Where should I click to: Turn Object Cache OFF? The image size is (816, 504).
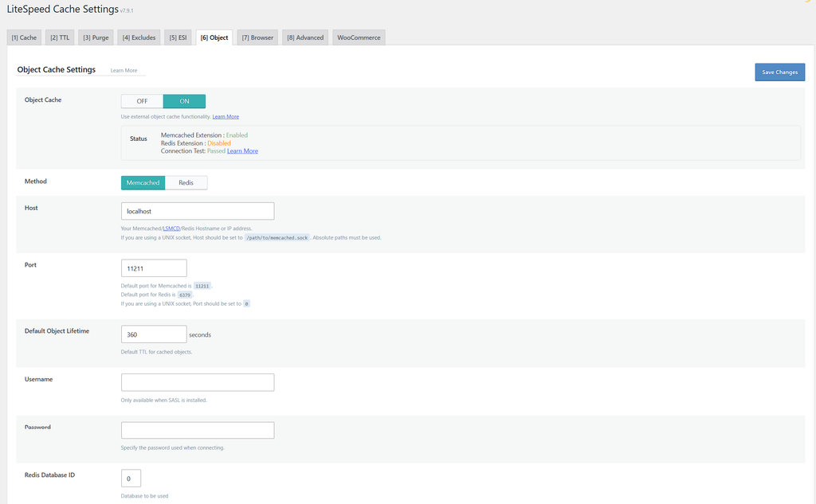(142, 101)
